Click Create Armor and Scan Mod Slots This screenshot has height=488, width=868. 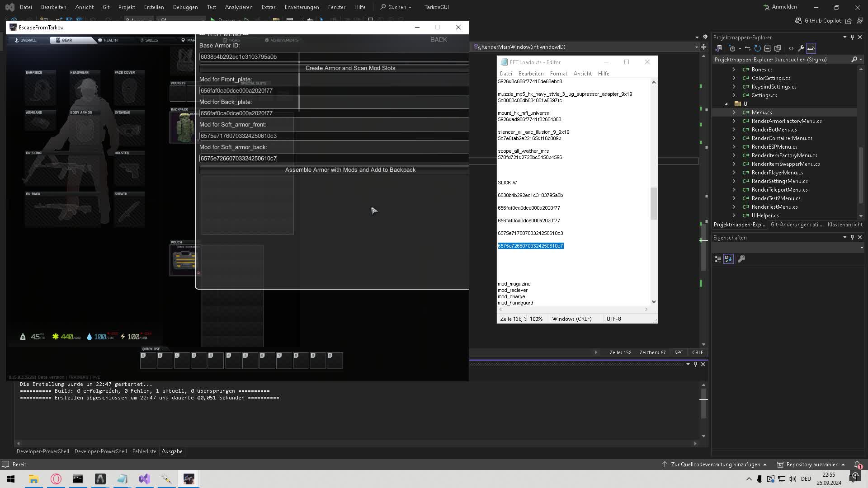(334, 68)
